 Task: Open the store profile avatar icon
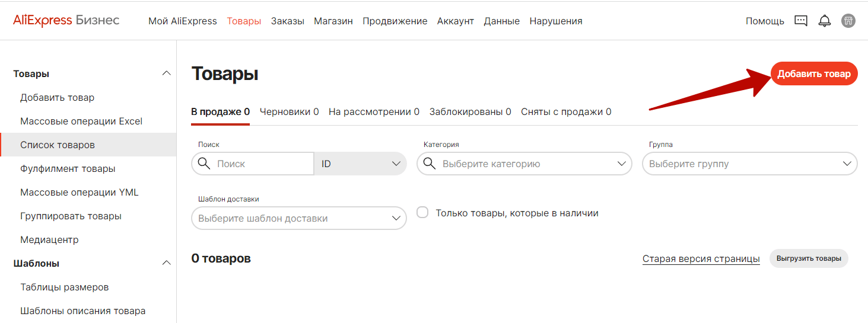848,21
